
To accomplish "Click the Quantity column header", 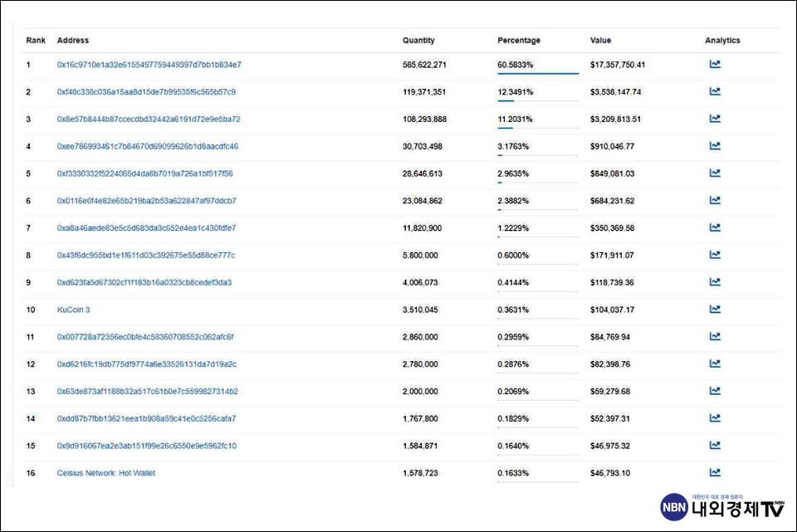I will (418, 41).
